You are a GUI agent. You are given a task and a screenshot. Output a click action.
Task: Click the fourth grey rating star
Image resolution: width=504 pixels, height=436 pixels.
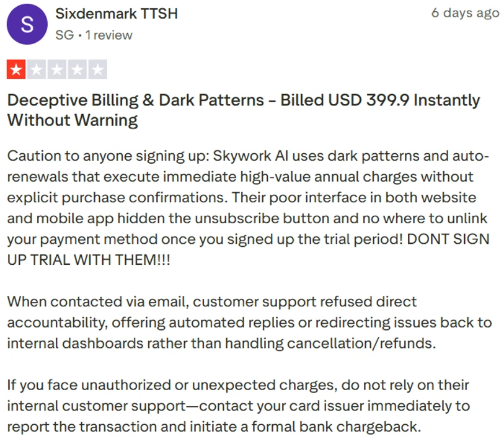(77, 69)
